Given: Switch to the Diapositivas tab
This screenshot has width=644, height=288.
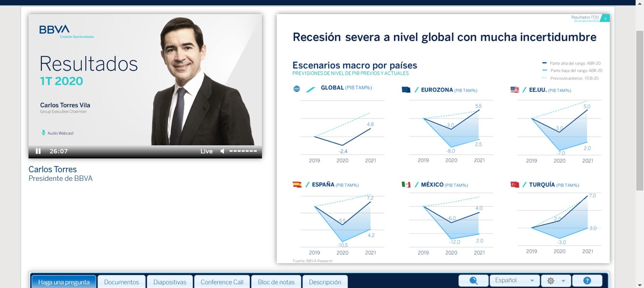Looking at the screenshot, I should [170, 282].
